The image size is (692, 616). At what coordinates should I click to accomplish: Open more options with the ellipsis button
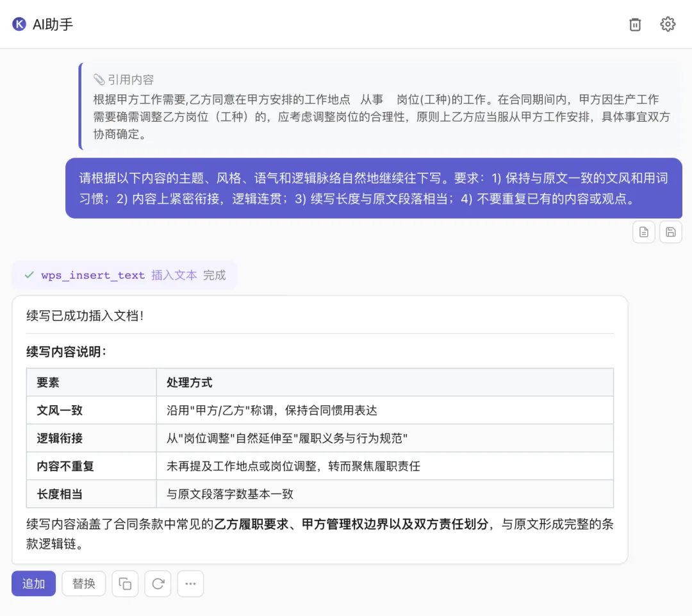[x=190, y=584]
